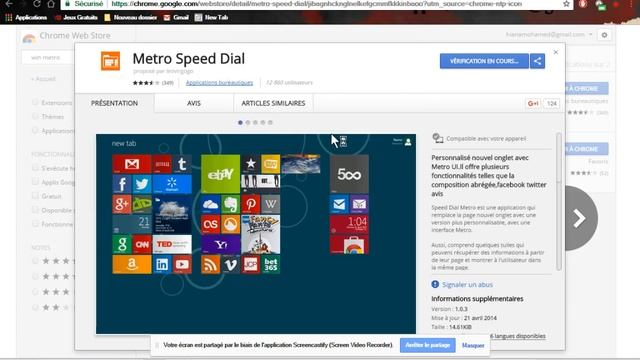The width and height of the screenshot is (640, 360).
Task: Click the red extension icon in the toolbar
Action: pyautogui.click(x=583, y=4)
